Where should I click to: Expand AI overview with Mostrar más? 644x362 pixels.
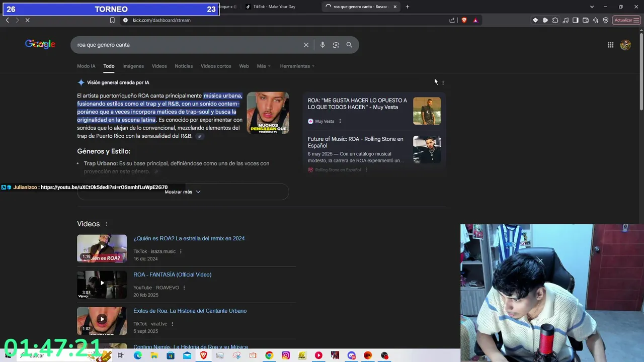click(183, 192)
